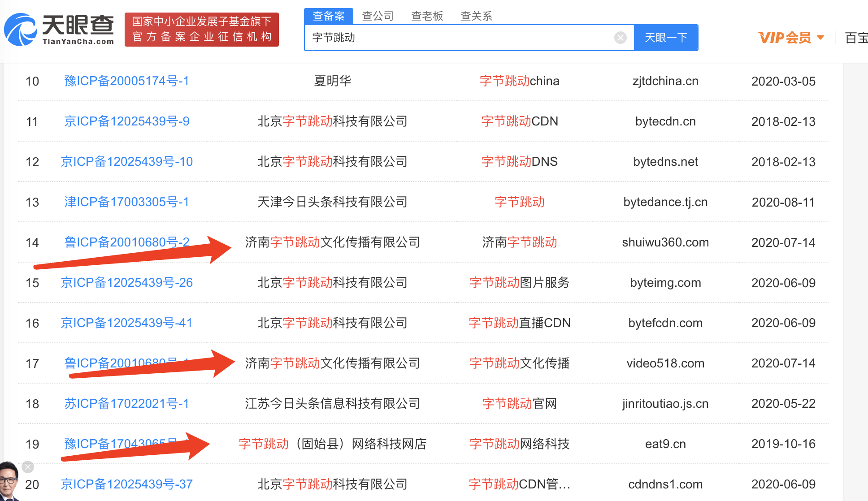Open link 京ICP备12025439号-37
The height and width of the screenshot is (501, 868).
click(126, 484)
